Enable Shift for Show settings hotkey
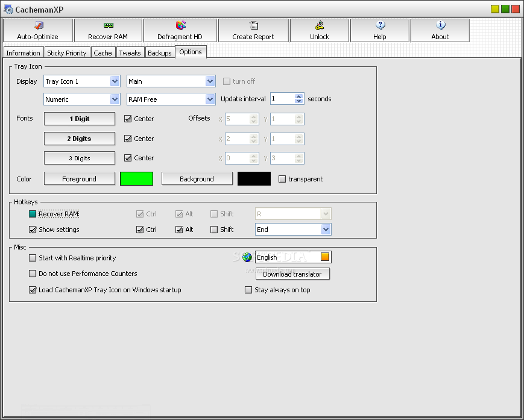Viewport: 524px width, 420px height. tap(214, 230)
